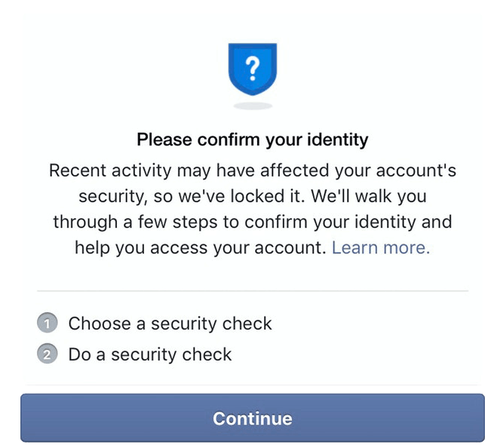Click the text "security, so we've locked it."

click(192, 197)
